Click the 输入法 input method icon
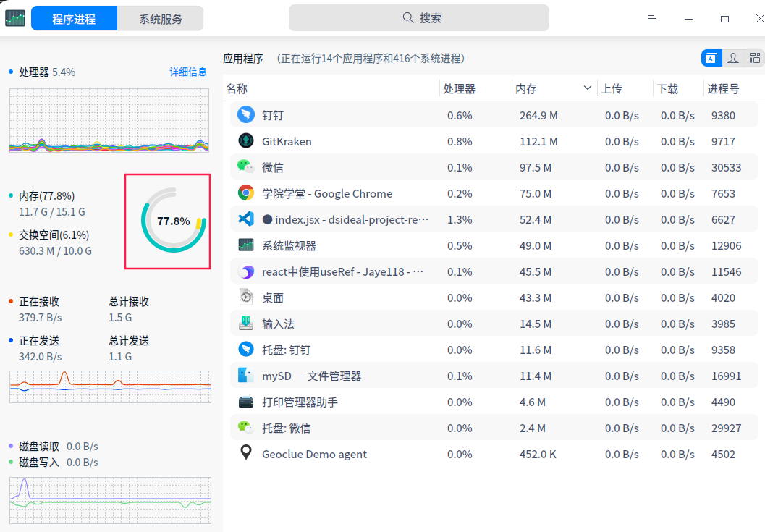This screenshot has height=532, width=765. tap(246, 324)
